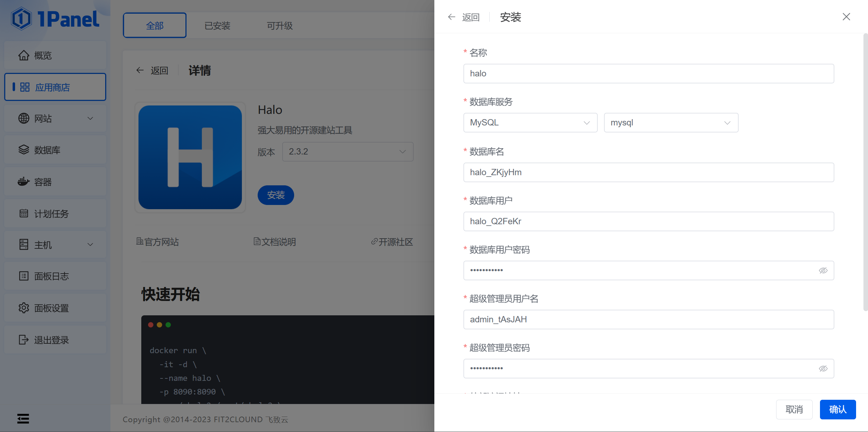Viewport: 868px width, 432px height.
Task: Click the drawer's vertical scrollbar
Action: pos(865,172)
